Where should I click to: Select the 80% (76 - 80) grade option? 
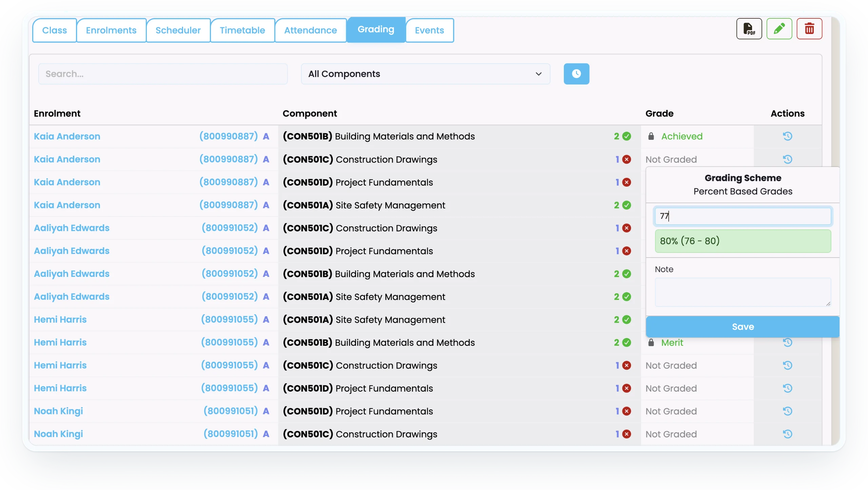point(743,241)
